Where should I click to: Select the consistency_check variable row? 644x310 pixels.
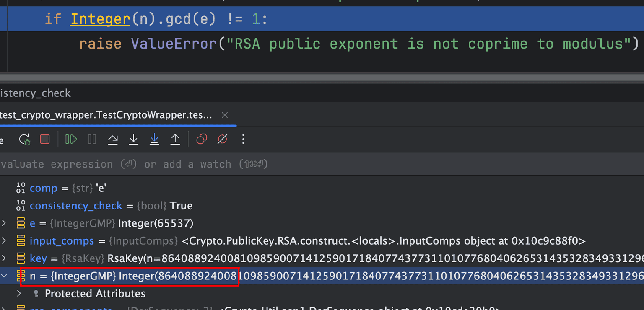[x=76, y=205]
